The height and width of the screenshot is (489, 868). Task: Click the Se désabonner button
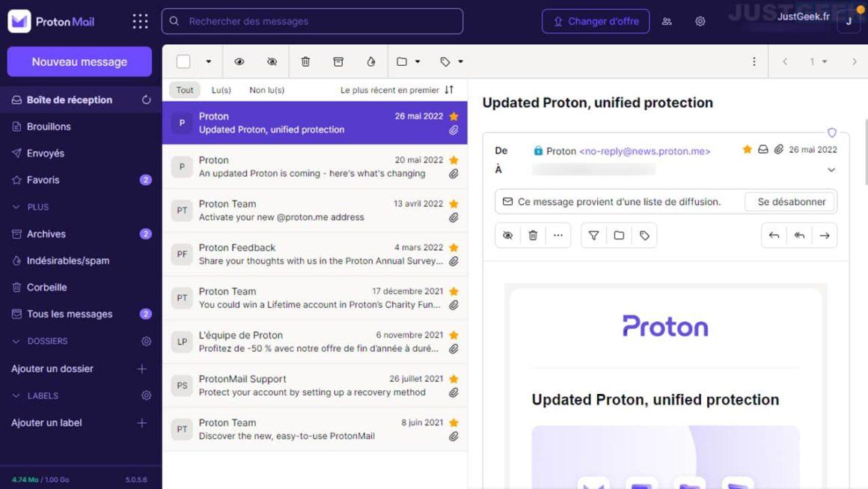[x=790, y=201]
